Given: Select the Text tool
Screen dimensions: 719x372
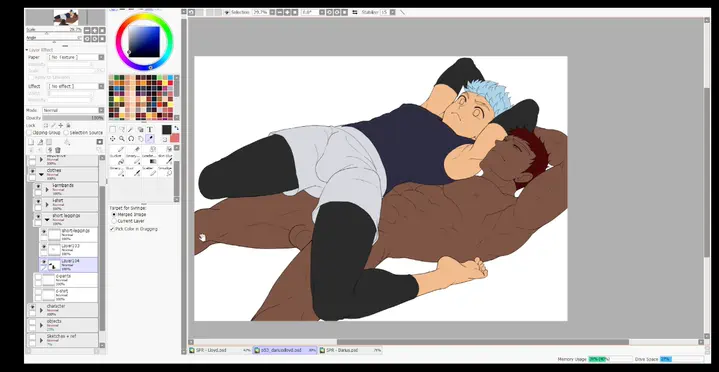Looking at the screenshot, I should 149,130.
